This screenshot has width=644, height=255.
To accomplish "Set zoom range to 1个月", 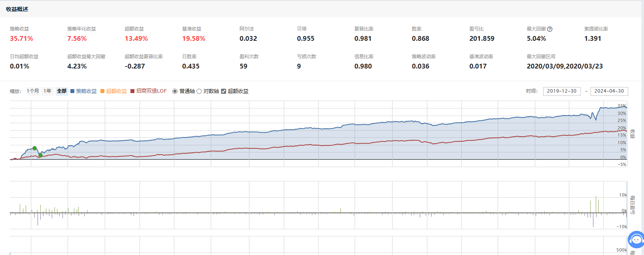I will point(33,91).
